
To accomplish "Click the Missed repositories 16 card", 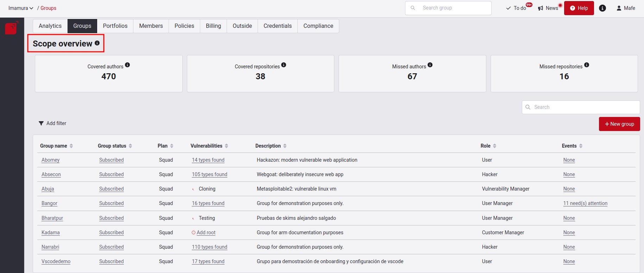I will pyautogui.click(x=564, y=74).
